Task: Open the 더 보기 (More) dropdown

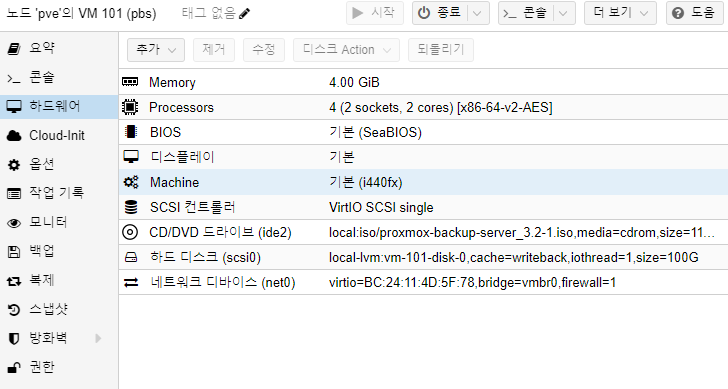Action: pos(620,13)
